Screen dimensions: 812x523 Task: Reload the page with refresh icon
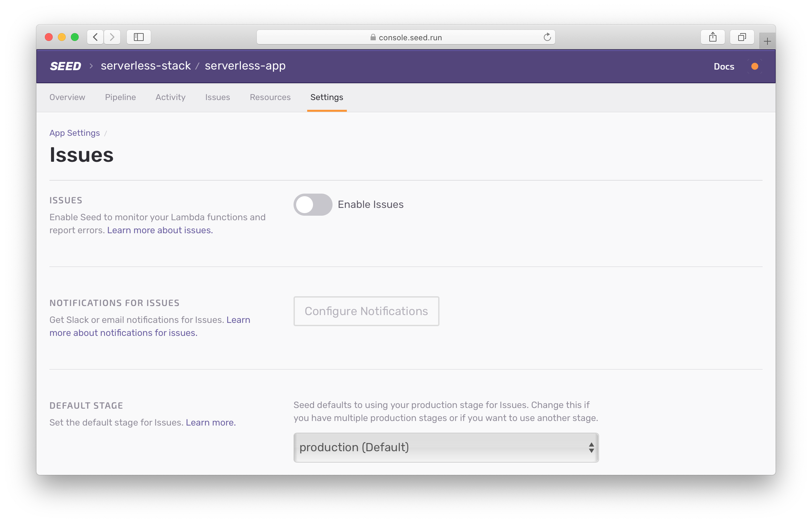547,37
